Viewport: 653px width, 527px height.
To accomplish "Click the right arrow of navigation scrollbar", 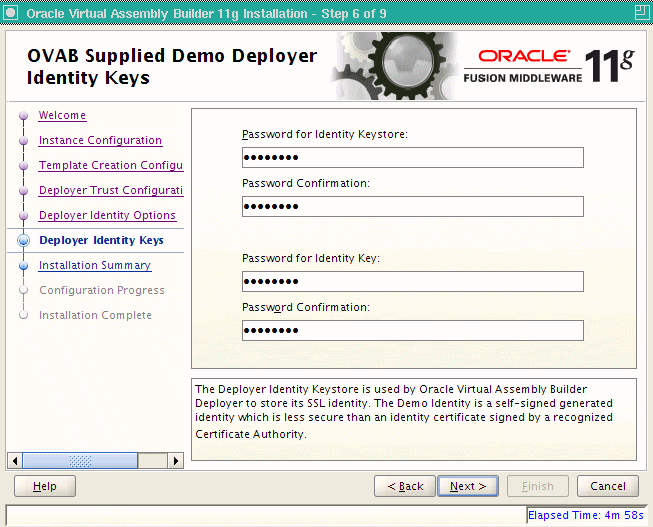I will [x=176, y=461].
